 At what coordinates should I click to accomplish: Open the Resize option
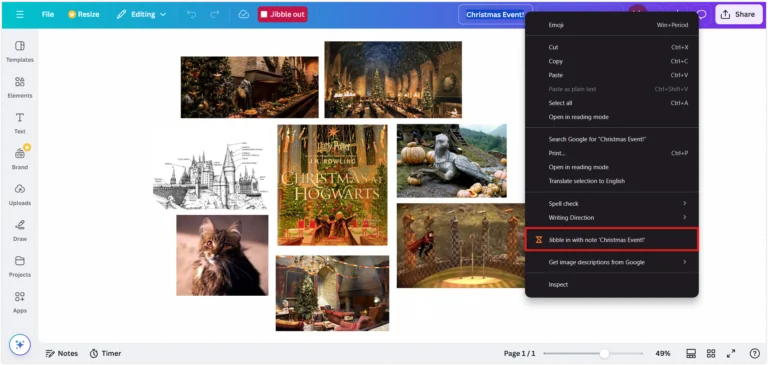[x=83, y=14]
